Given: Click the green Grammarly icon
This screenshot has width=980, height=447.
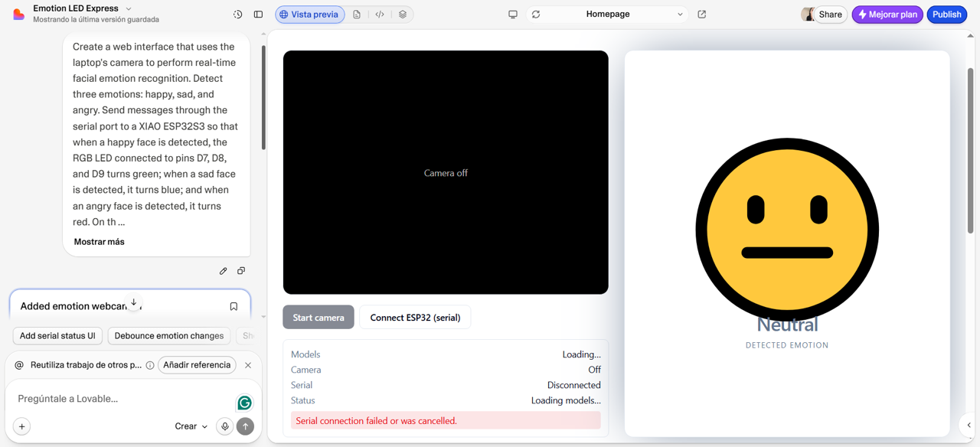Looking at the screenshot, I should click(x=244, y=403).
